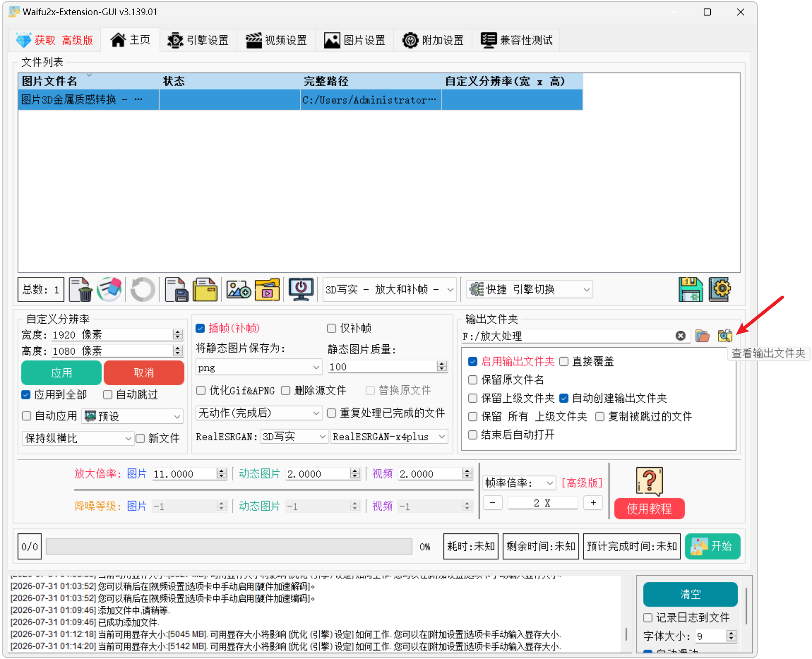Click the yellow folder with floppy disk icon
This screenshot has width=812, height=659.
(205, 289)
